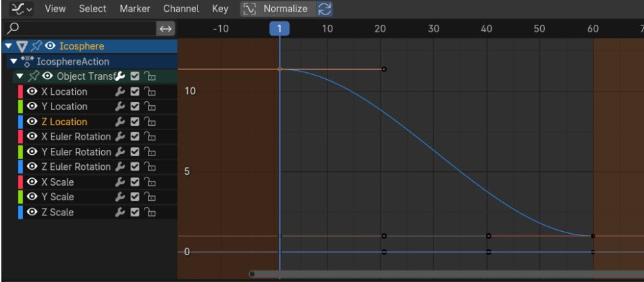Toggle pin on Object Transforms group

point(34,76)
